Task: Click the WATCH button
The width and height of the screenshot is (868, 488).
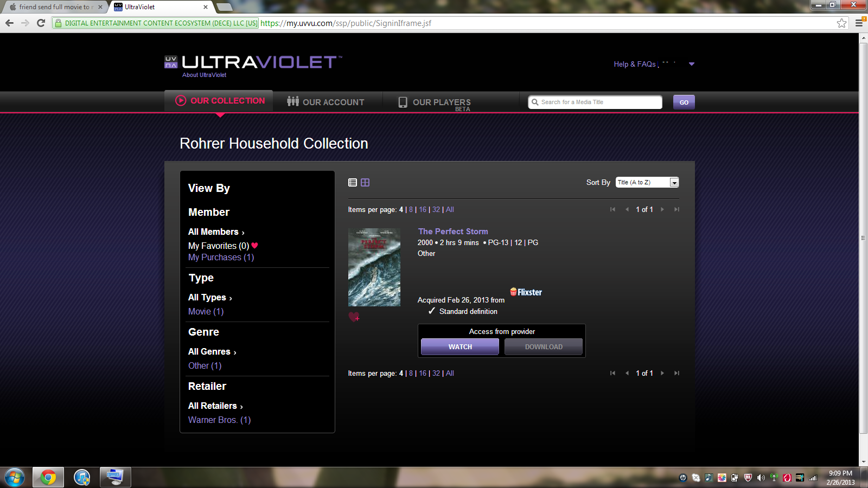Action: pos(460,347)
